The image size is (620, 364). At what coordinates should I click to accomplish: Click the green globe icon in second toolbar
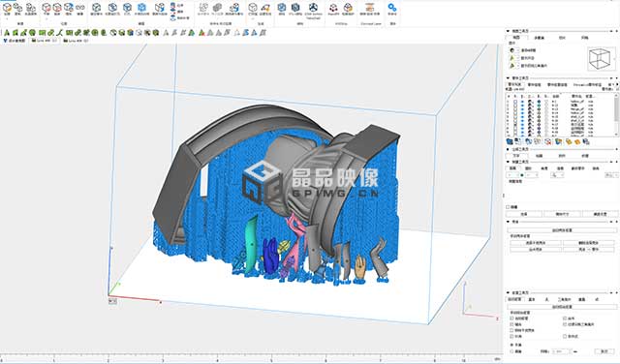tap(32, 33)
